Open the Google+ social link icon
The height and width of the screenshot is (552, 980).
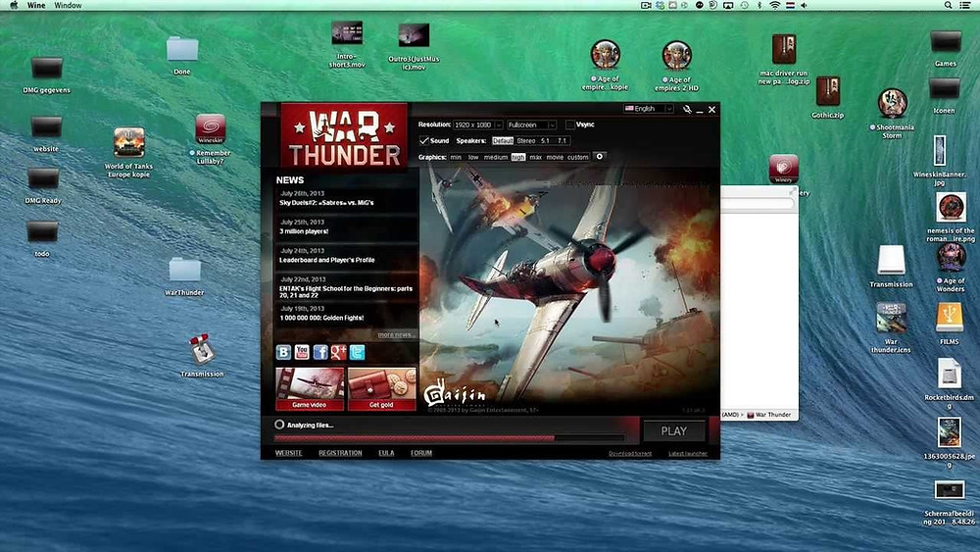(x=339, y=353)
